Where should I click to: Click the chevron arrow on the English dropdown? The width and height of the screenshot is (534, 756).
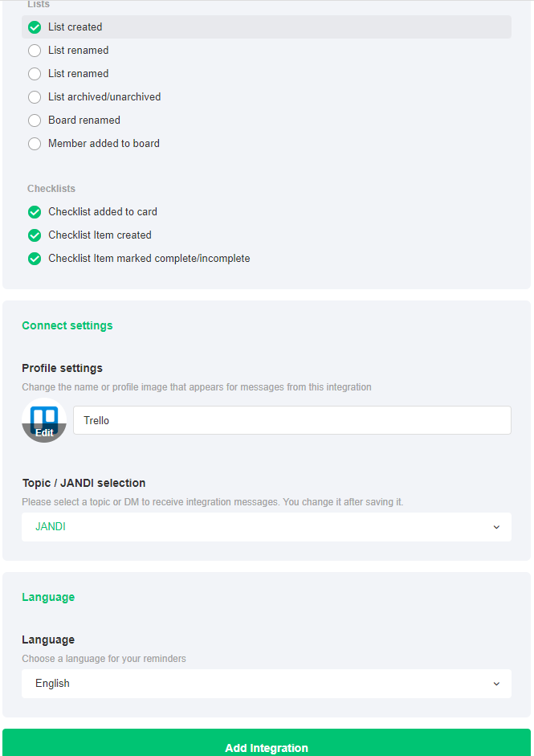pyautogui.click(x=496, y=684)
